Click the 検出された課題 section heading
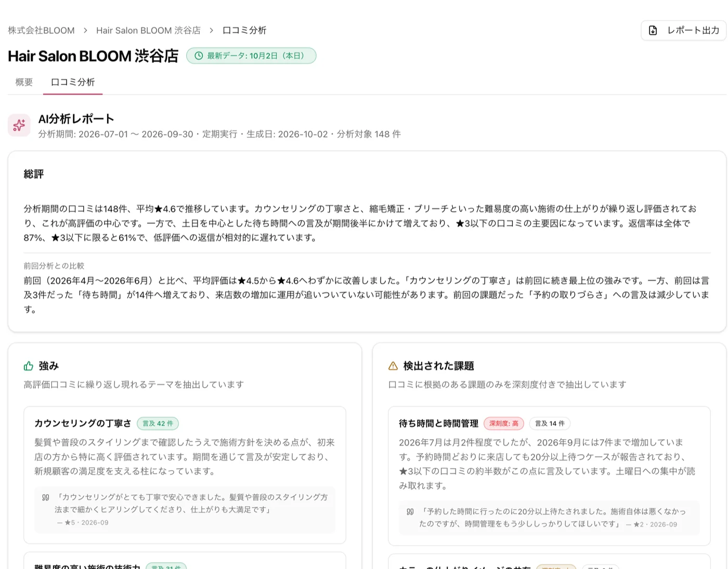The width and height of the screenshot is (728, 569). click(438, 366)
